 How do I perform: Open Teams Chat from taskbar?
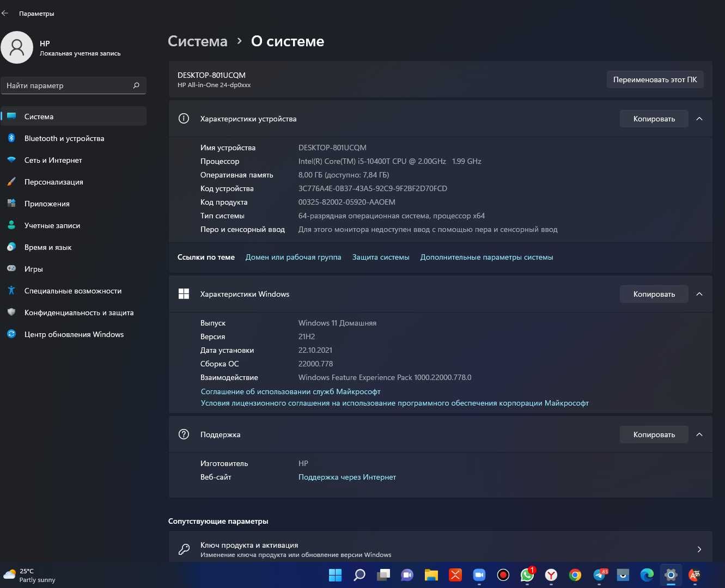click(407, 575)
